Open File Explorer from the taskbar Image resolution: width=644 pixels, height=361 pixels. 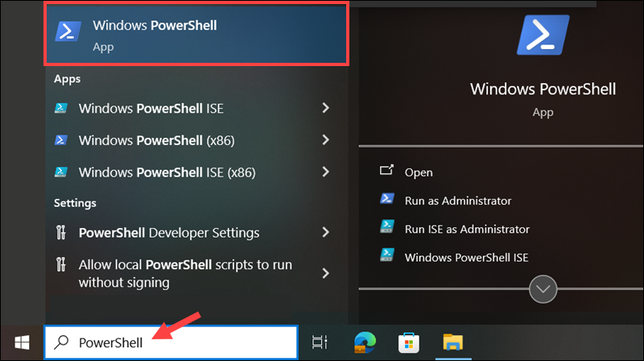(452, 342)
